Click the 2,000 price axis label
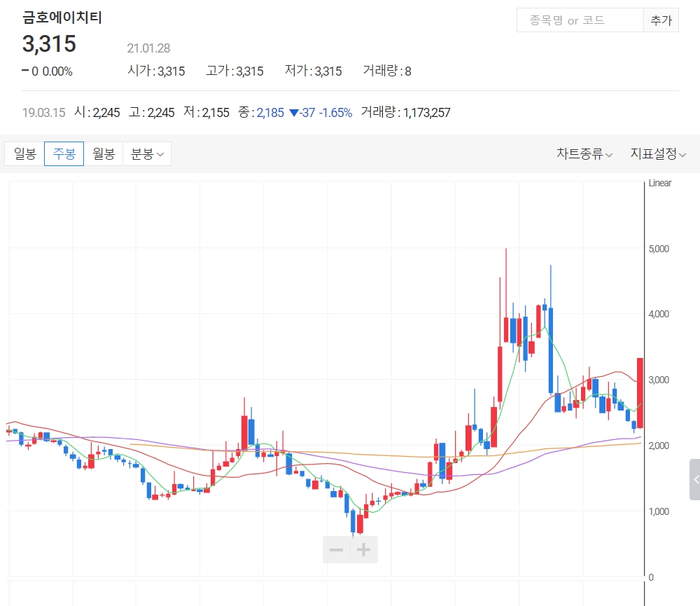Viewport: 700px width, 606px height. pyautogui.click(x=659, y=446)
